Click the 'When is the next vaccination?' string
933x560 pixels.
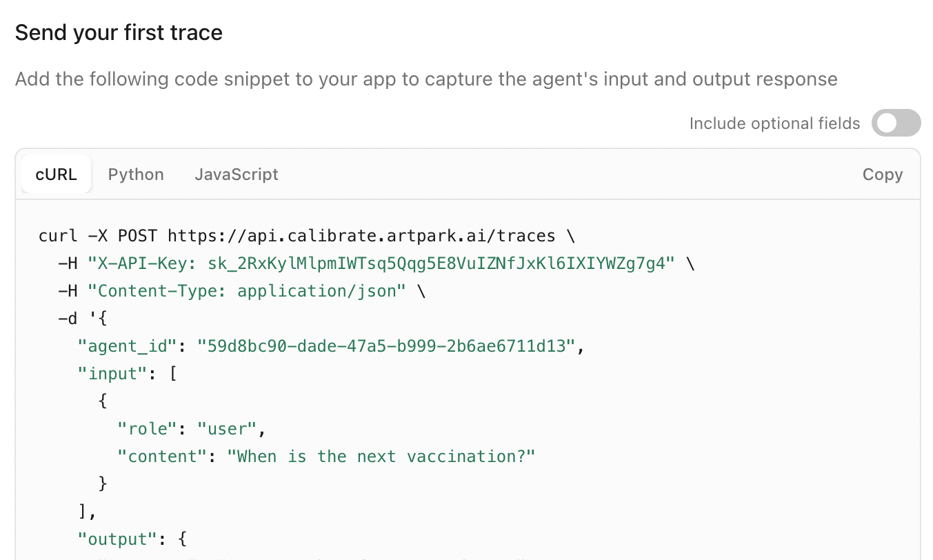381,457
